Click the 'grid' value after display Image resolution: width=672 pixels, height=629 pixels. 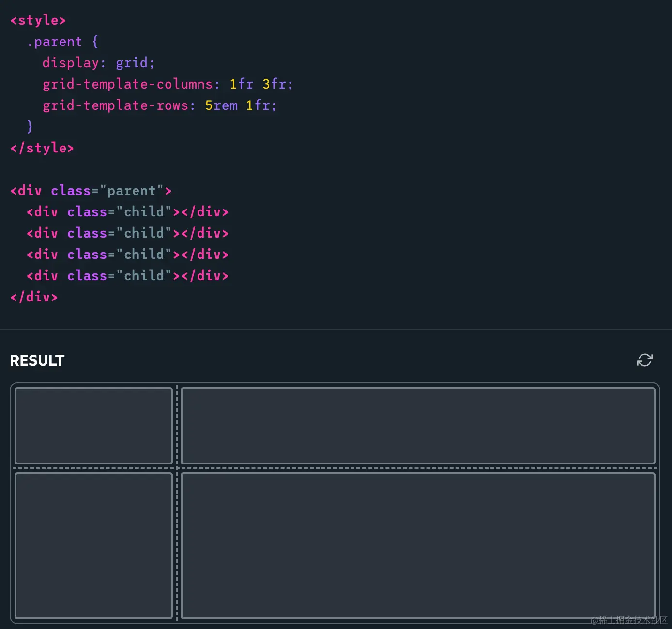(x=131, y=63)
